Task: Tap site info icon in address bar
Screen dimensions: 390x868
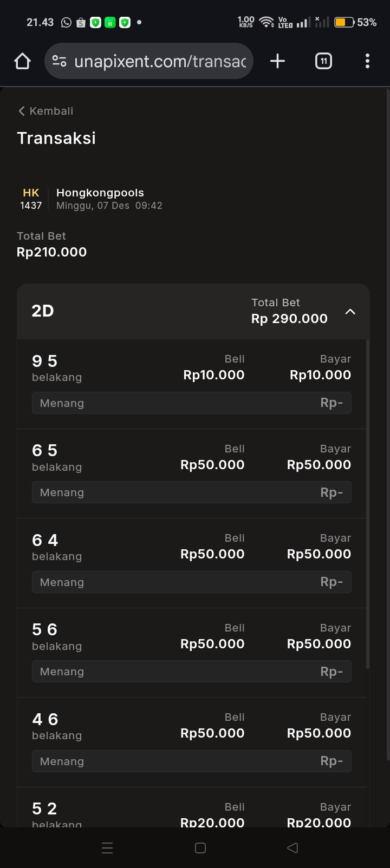Action: (x=59, y=61)
